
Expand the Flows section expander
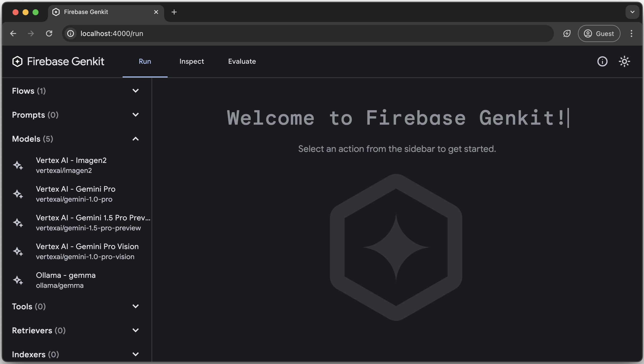click(135, 91)
